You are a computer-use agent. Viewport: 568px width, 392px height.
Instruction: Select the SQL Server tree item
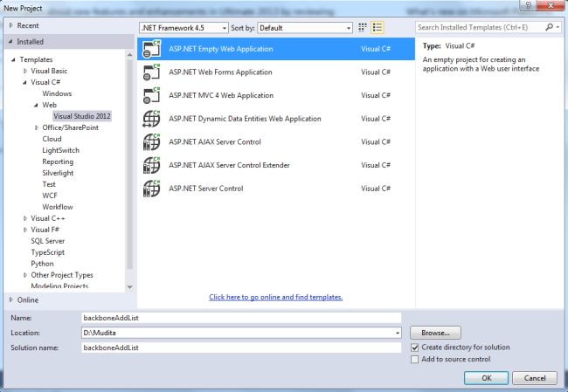click(47, 241)
